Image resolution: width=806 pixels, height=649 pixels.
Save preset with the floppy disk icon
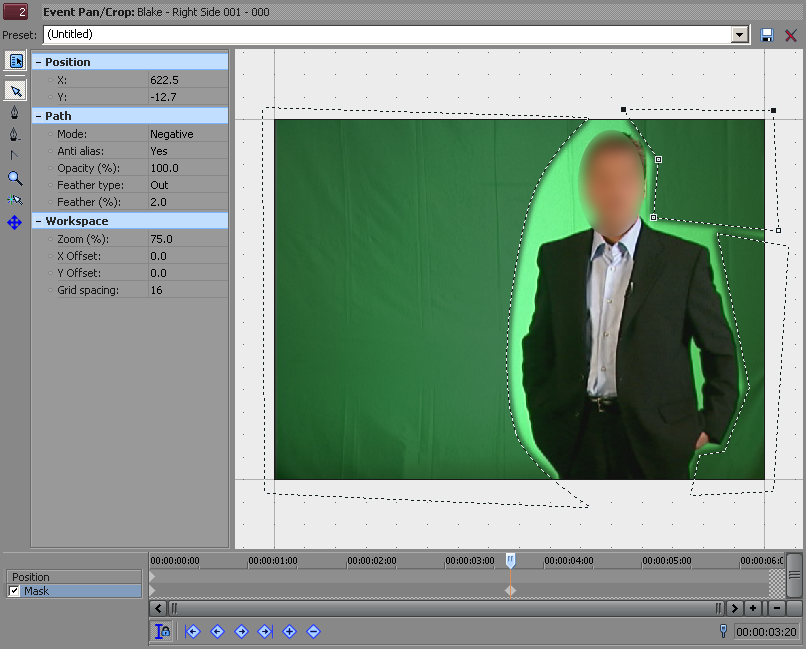(x=767, y=35)
